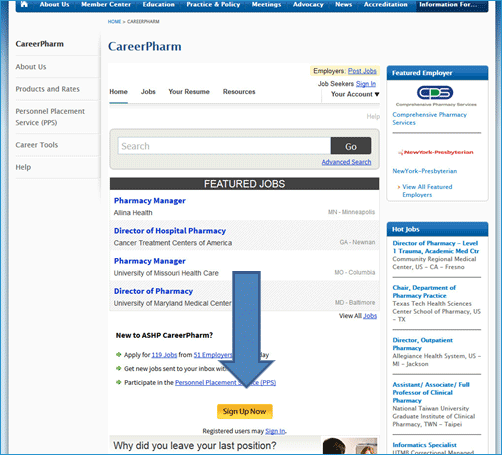Click the 119 Jobs link

164,355
